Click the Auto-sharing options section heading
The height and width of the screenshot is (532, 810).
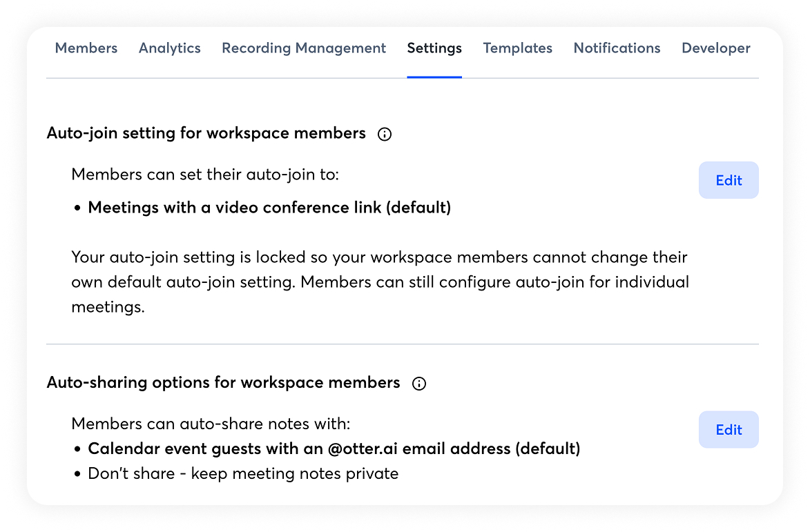tap(223, 382)
